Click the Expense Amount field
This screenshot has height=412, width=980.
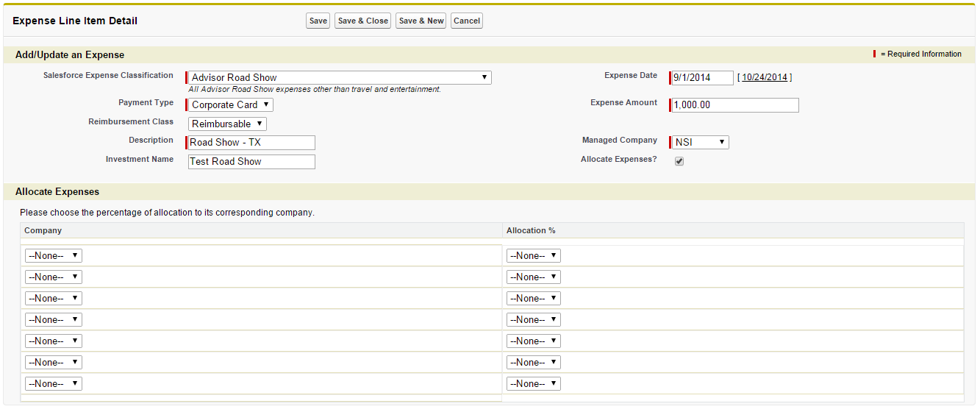(734, 104)
